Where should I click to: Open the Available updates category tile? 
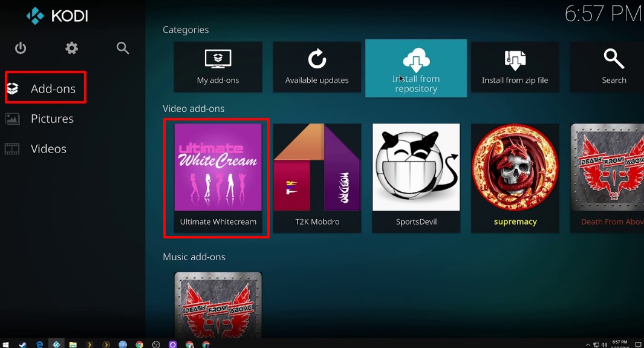coord(317,67)
